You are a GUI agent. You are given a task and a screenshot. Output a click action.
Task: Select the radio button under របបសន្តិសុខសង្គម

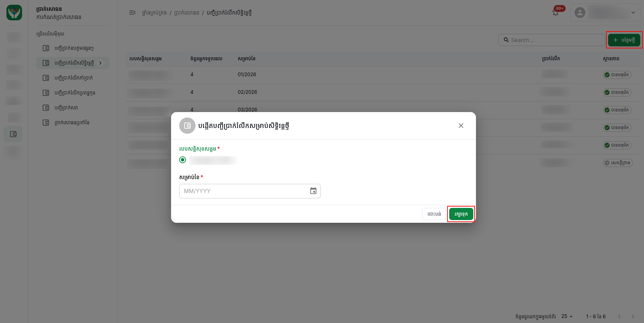coord(183,160)
